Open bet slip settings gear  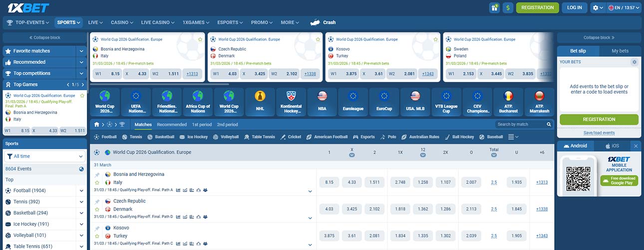click(x=635, y=62)
